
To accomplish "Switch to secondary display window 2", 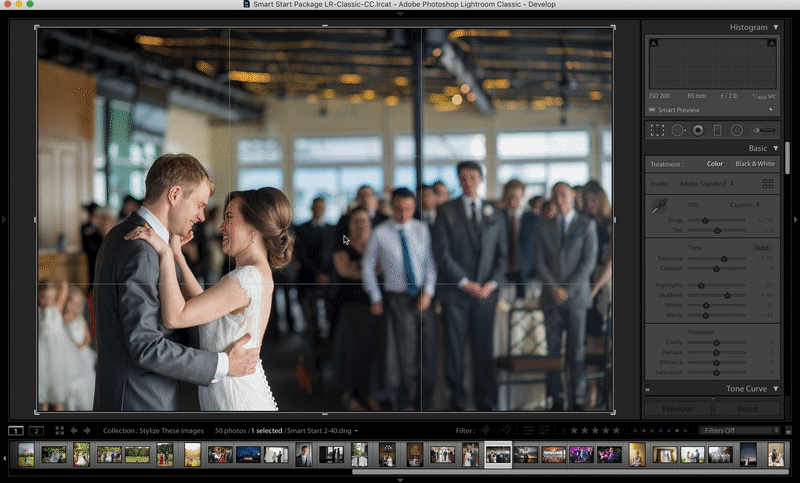I will (x=36, y=431).
